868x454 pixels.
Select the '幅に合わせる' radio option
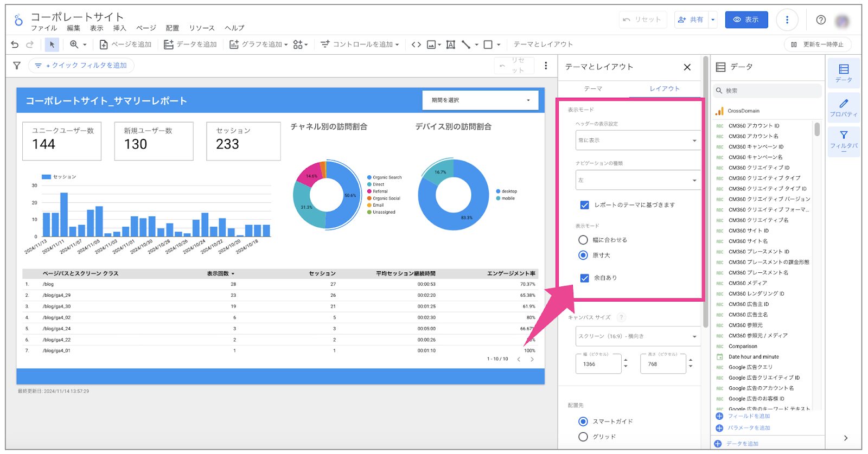click(x=583, y=240)
